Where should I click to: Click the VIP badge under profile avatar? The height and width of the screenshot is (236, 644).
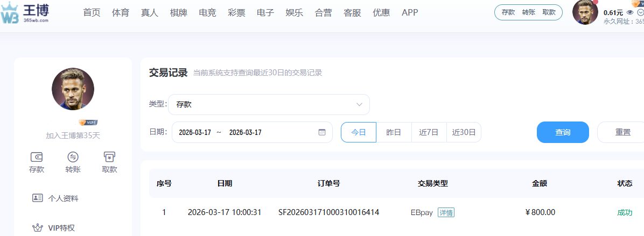88,123
